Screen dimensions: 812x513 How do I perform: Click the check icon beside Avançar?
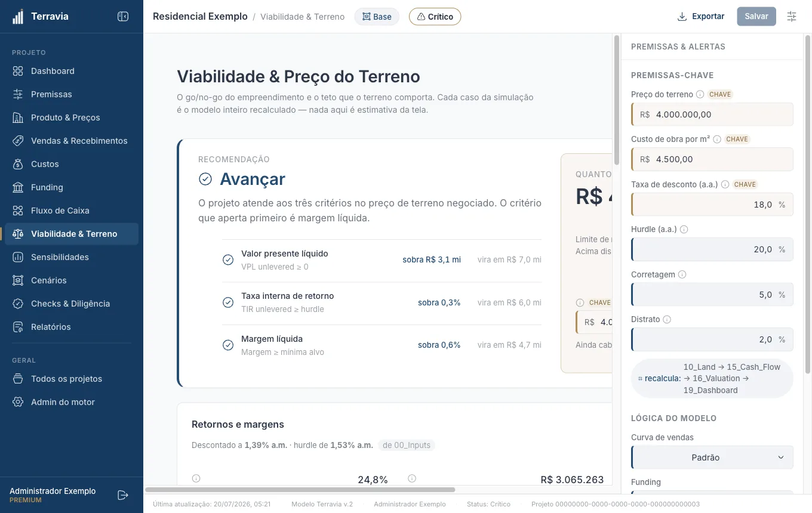point(205,179)
